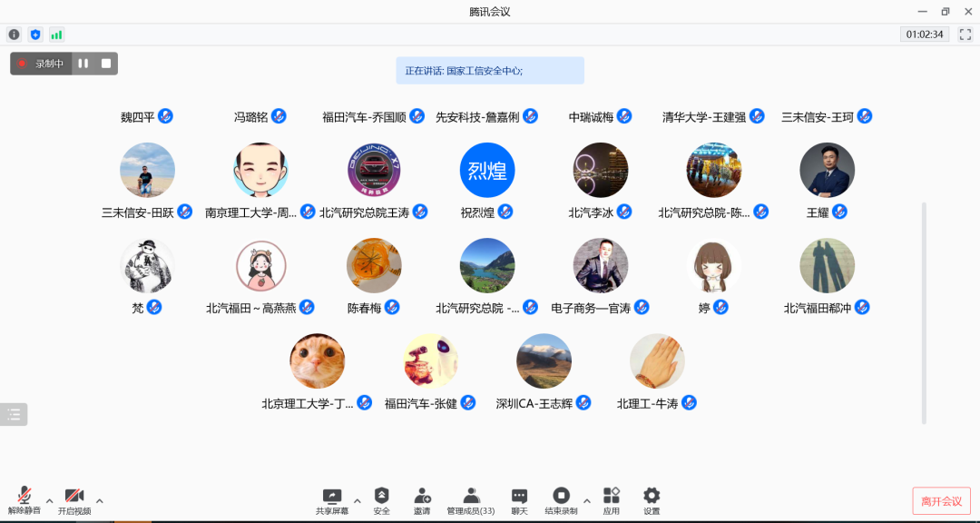Expand video options arrow beside 开启视频
Viewport: 980px width, 523px height.
click(99, 500)
